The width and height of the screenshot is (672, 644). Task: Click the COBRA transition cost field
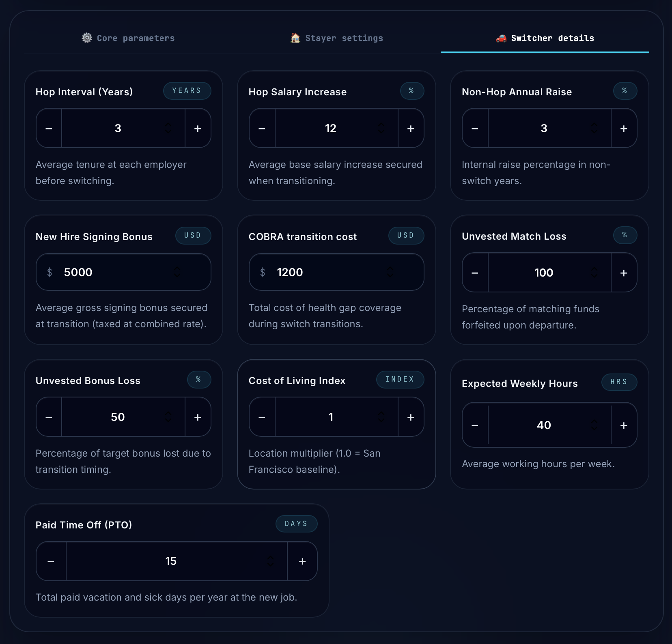pos(336,272)
